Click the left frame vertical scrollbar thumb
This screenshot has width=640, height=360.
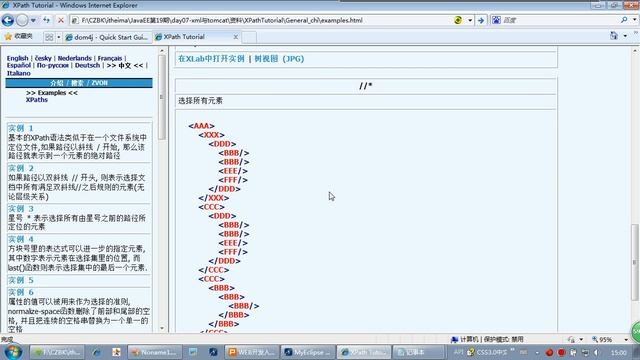click(x=162, y=97)
